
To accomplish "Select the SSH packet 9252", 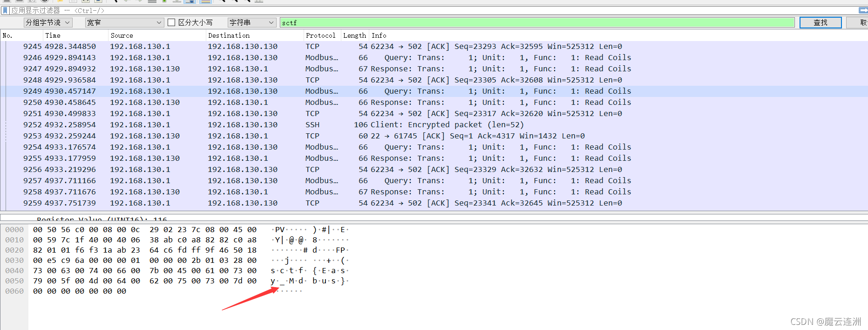I will (x=434, y=125).
